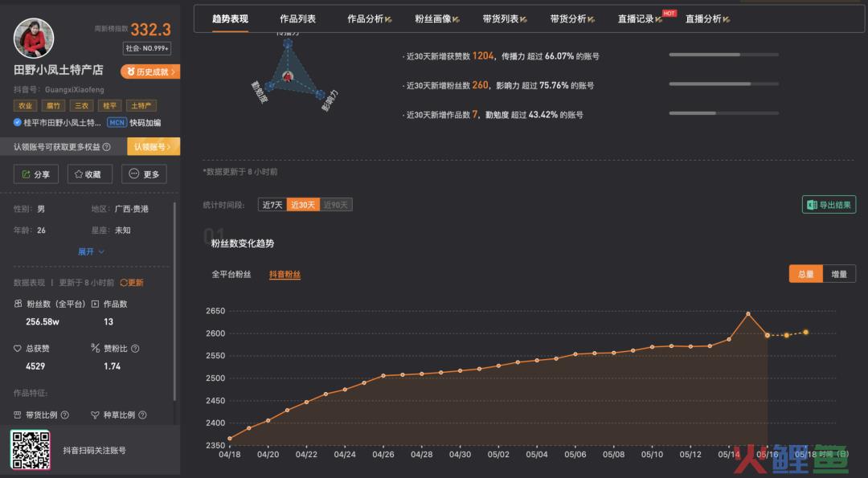The image size is (868, 478).
Task: Click the 勤勉度 progress bar
Action: [x=723, y=113]
